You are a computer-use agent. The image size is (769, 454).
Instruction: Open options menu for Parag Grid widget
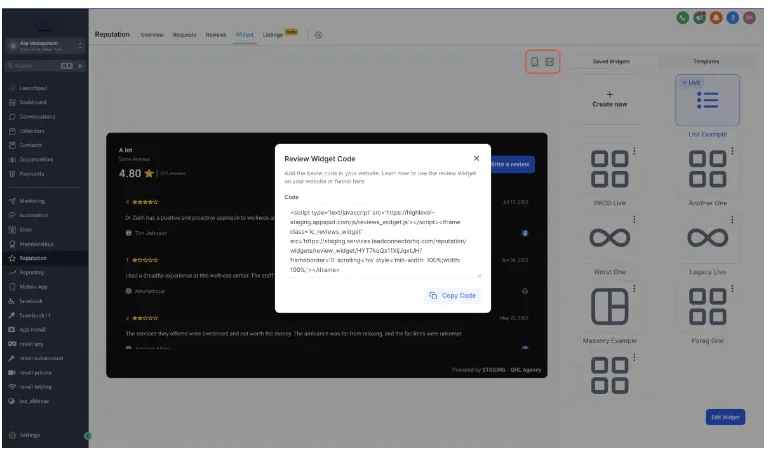pyautogui.click(x=732, y=289)
